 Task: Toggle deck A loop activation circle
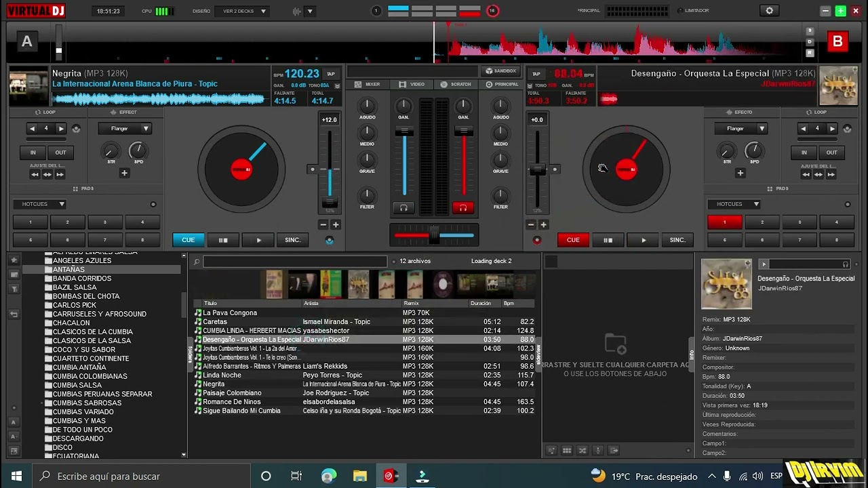[x=76, y=128]
